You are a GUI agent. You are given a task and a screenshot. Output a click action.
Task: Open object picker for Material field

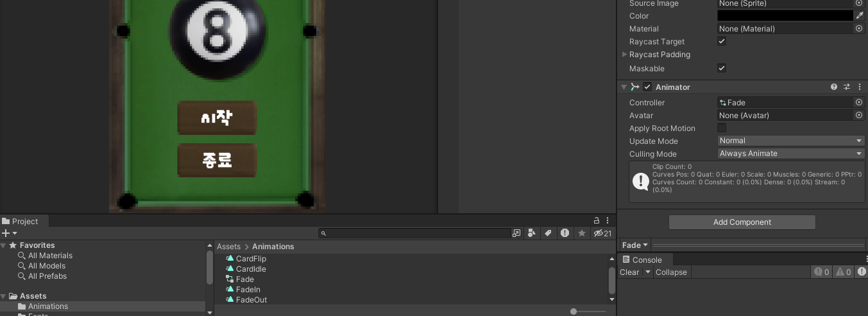coord(859,28)
